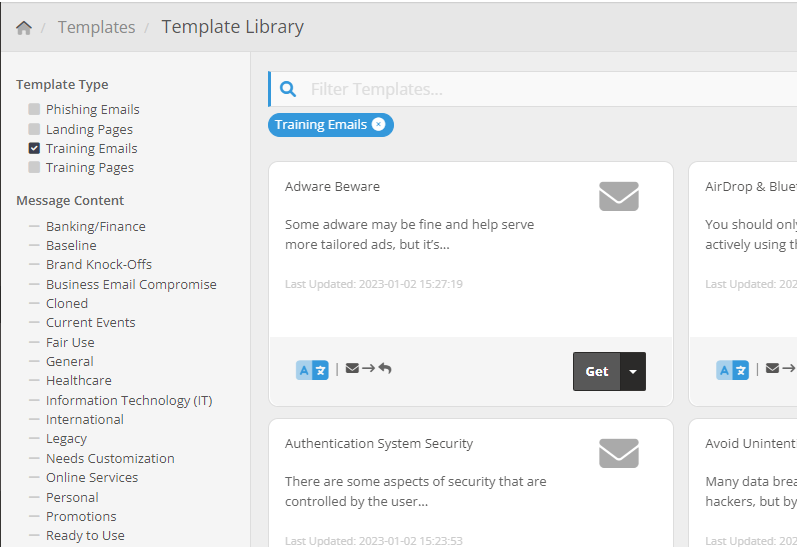Select Brand Knock-Offs filter
The height and width of the screenshot is (547, 797).
click(99, 265)
